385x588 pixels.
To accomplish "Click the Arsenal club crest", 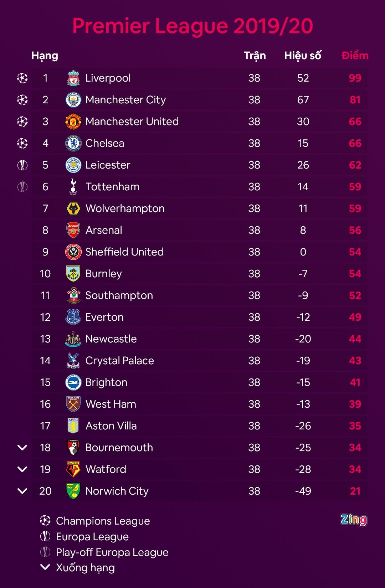I will point(73,230).
